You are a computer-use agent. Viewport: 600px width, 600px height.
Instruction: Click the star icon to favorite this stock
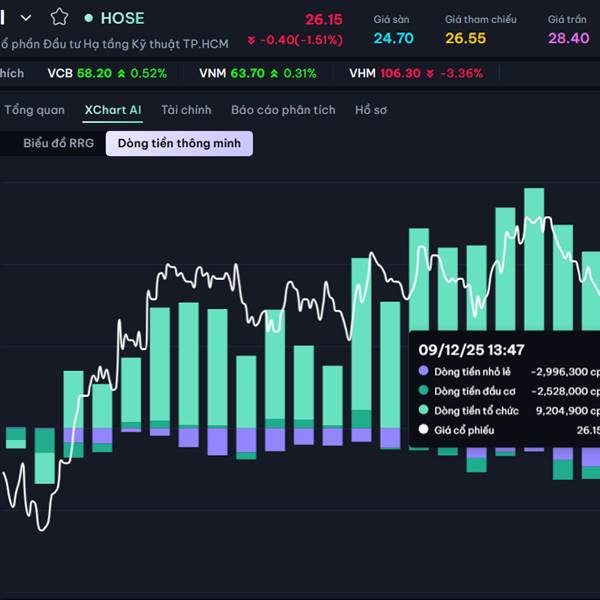click(x=59, y=17)
